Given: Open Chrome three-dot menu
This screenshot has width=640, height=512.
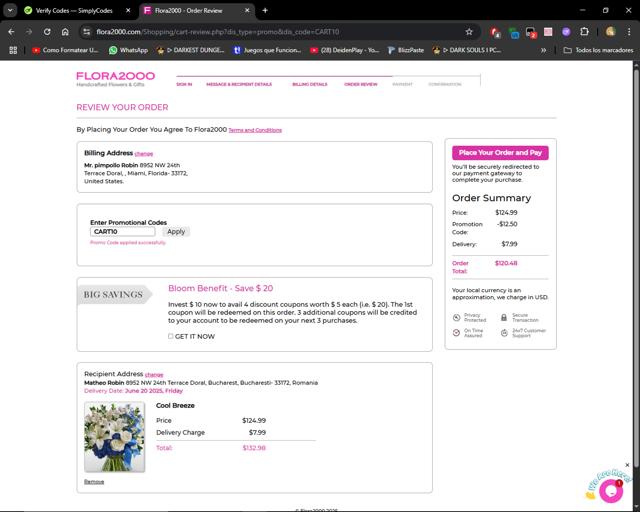Looking at the screenshot, I should 629,32.
